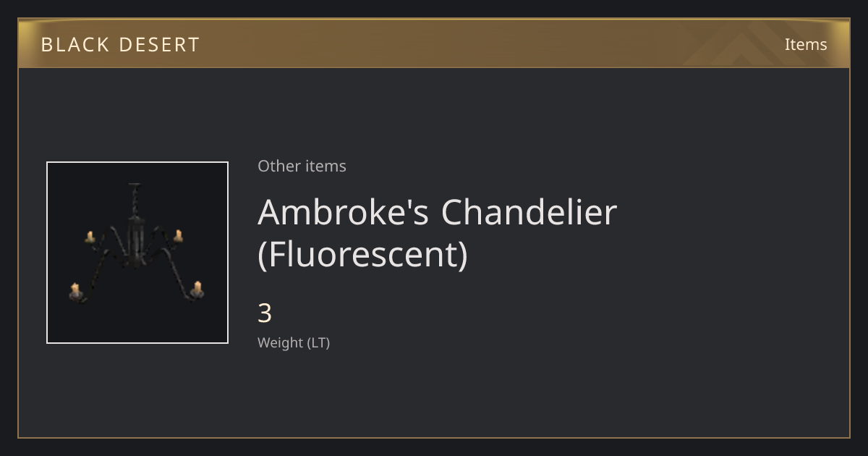Click the word Chandelier in the title
This screenshot has width=868, height=456.
coord(529,212)
